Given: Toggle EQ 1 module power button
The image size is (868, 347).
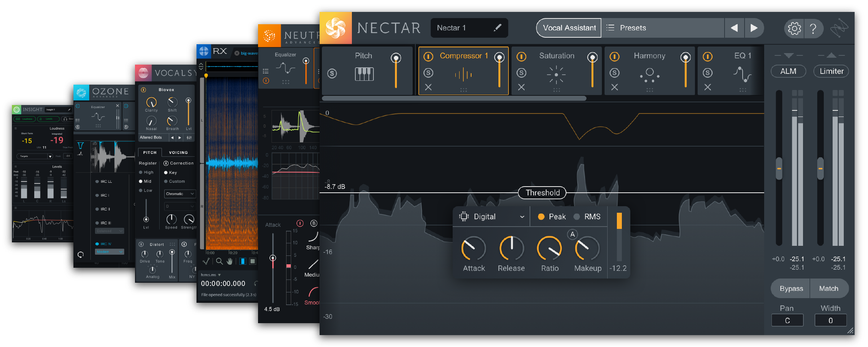Looking at the screenshot, I should [x=708, y=57].
